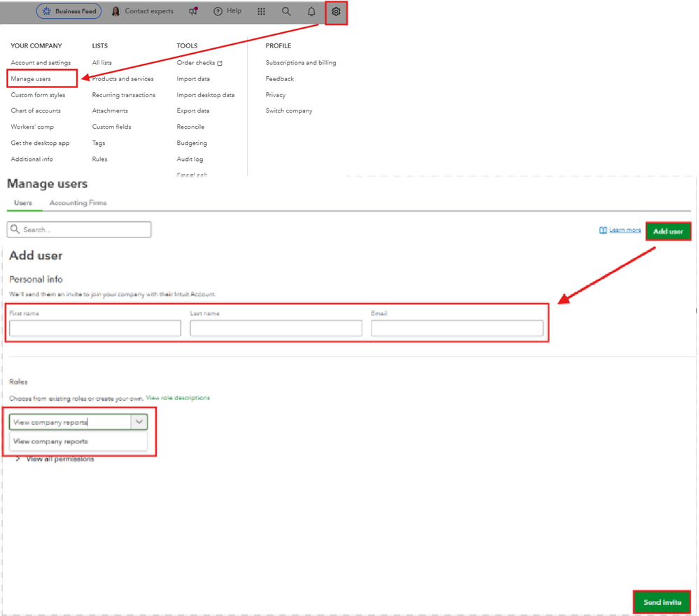The height and width of the screenshot is (616, 699).
Task: Click the Contact experts avatar icon
Action: click(x=115, y=11)
